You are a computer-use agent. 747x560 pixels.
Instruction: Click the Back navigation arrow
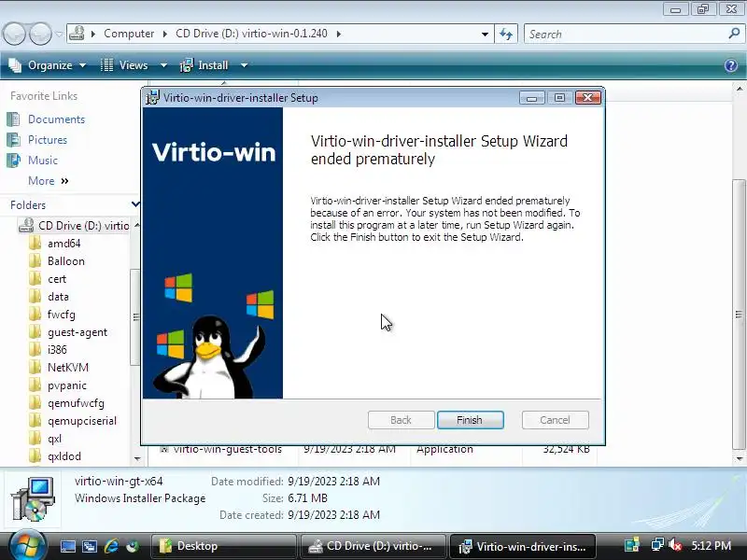click(14, 34)
